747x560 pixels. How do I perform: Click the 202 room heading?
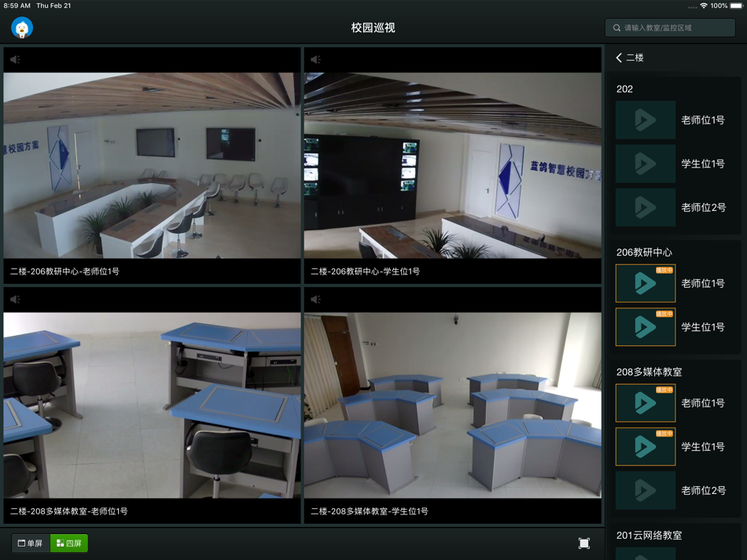(624, 89)
